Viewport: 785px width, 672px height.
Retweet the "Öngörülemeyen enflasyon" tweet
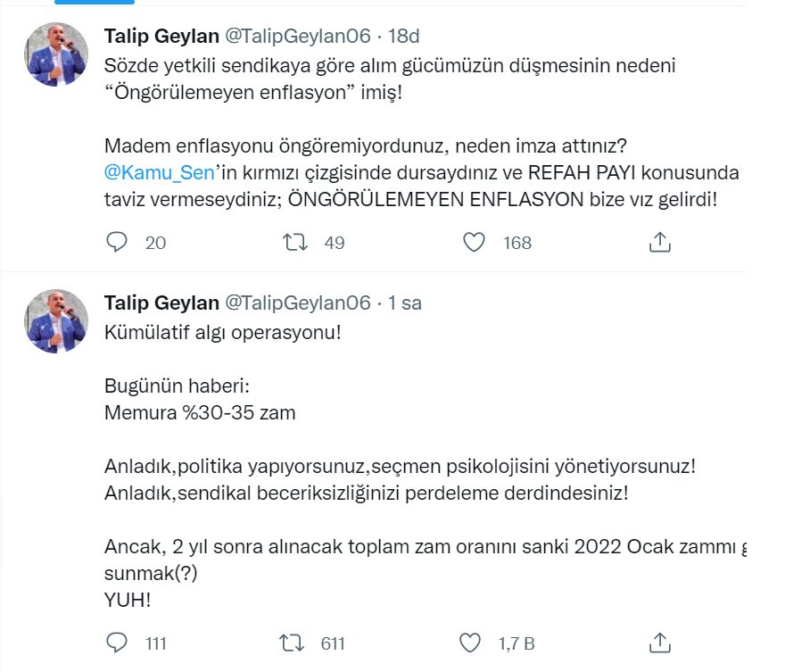pyautogui.click(x=292, y=242)
